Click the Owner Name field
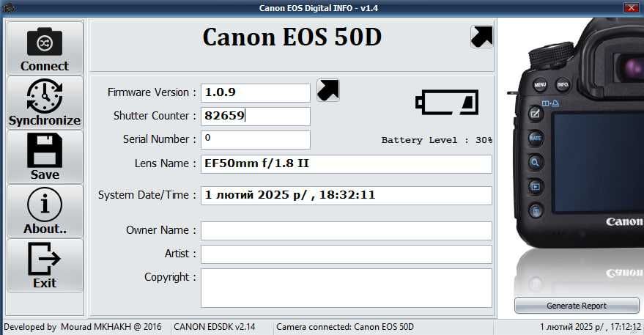 tap(347, 231)
